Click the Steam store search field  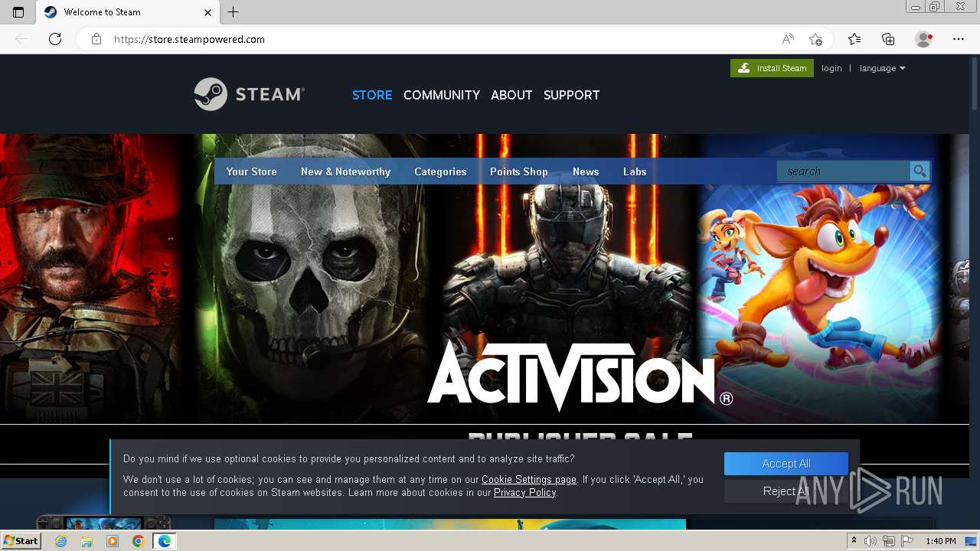coord(843,171)
